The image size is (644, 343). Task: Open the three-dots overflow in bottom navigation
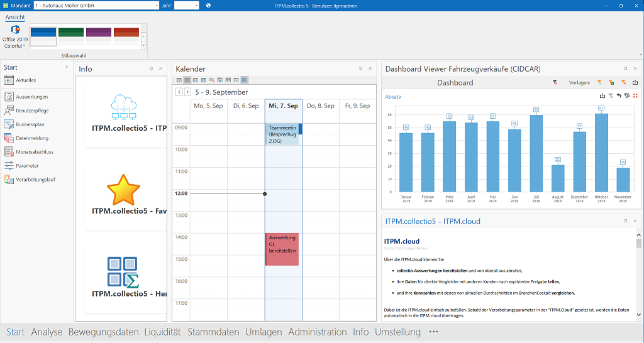point(433,332)
